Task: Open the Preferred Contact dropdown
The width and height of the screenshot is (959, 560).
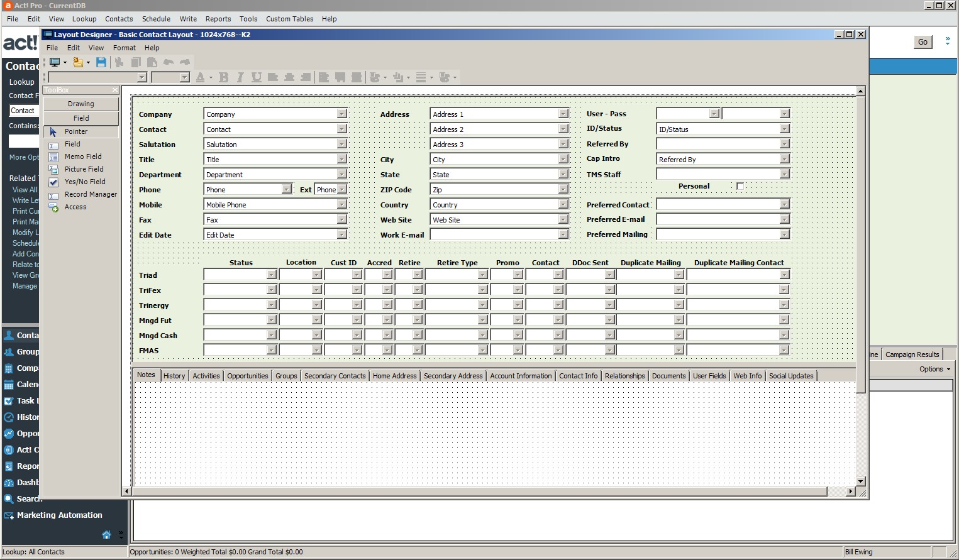Action: coord(784,204)
